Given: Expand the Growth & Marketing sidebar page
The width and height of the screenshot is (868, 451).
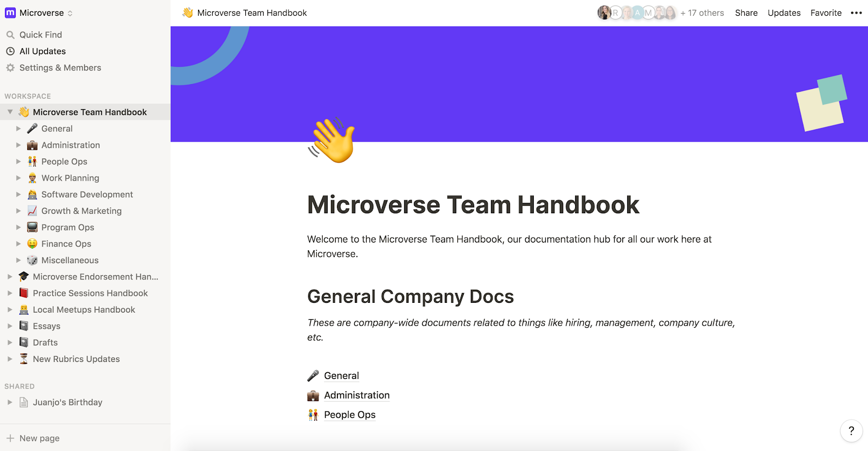Looking at the screenshot, I should (18, 211).
